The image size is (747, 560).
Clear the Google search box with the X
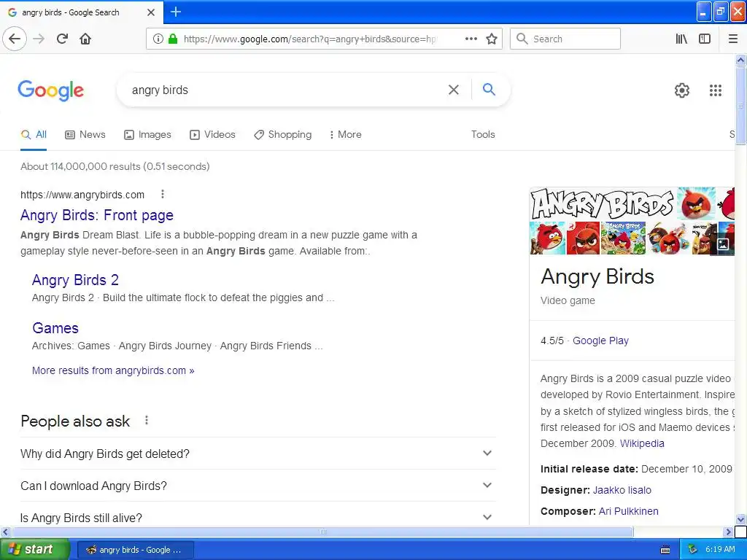(x=454, y=90)
